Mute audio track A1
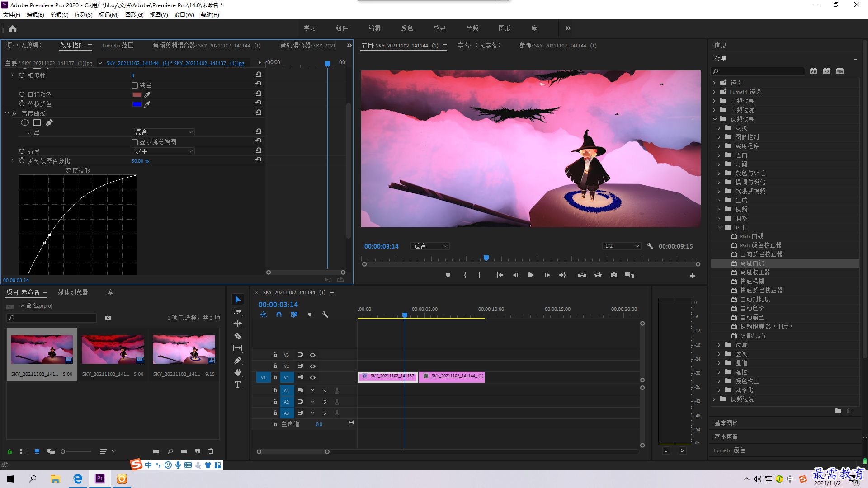 312,390
